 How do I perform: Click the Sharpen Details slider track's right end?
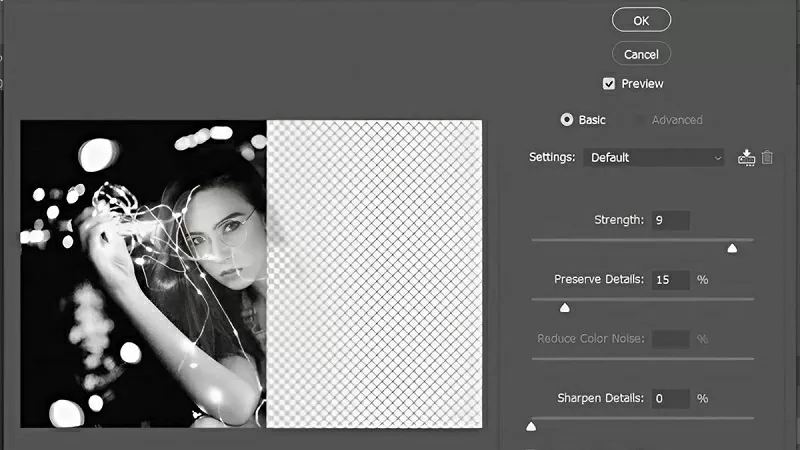(750, 418)
